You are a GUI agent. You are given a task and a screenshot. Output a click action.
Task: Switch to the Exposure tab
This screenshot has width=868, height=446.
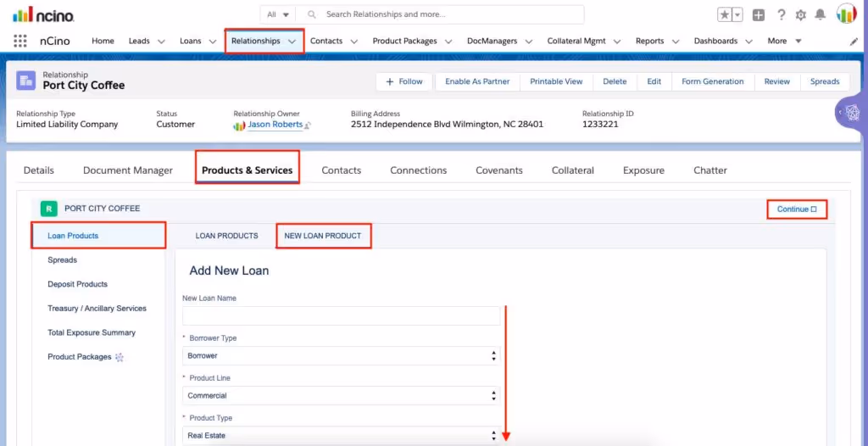pos(644,170)
